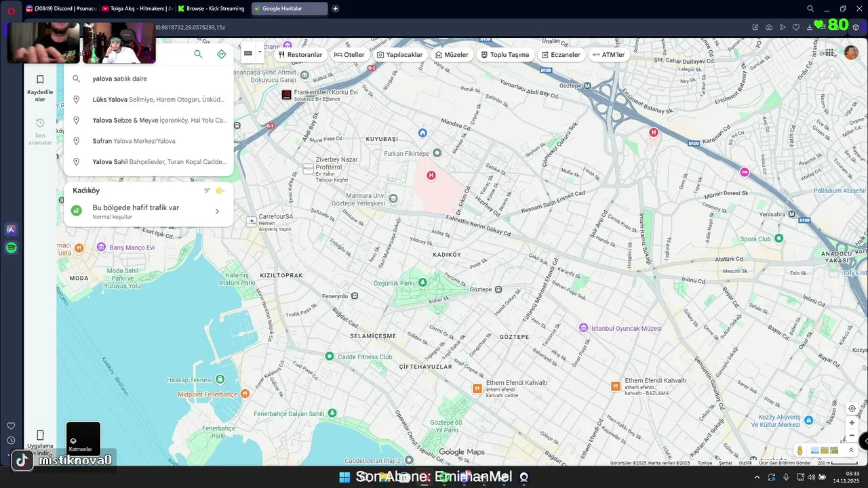The height and width of the screenshot is (488, 868).
Task: Zoom out with the minus button
Action: click(x=852, y=436)
